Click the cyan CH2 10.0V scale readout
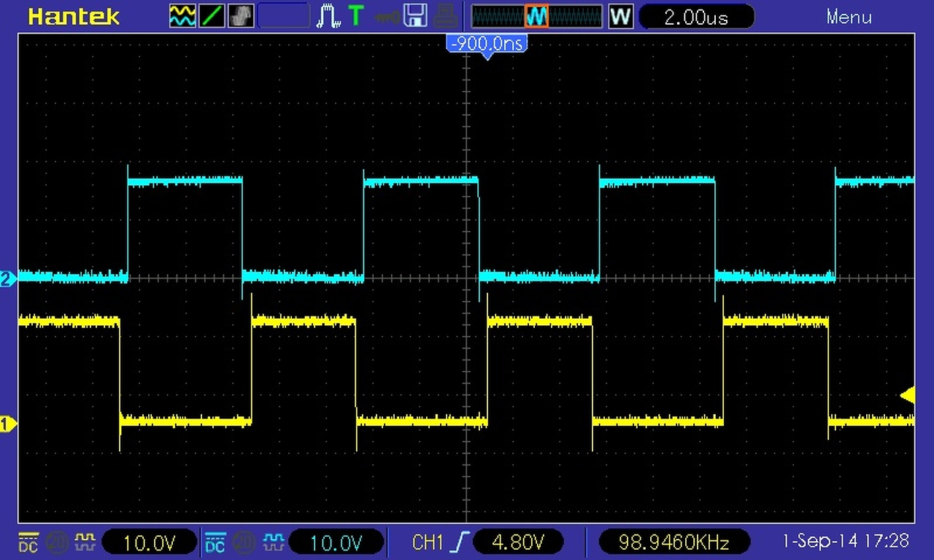 click(336, 542)
